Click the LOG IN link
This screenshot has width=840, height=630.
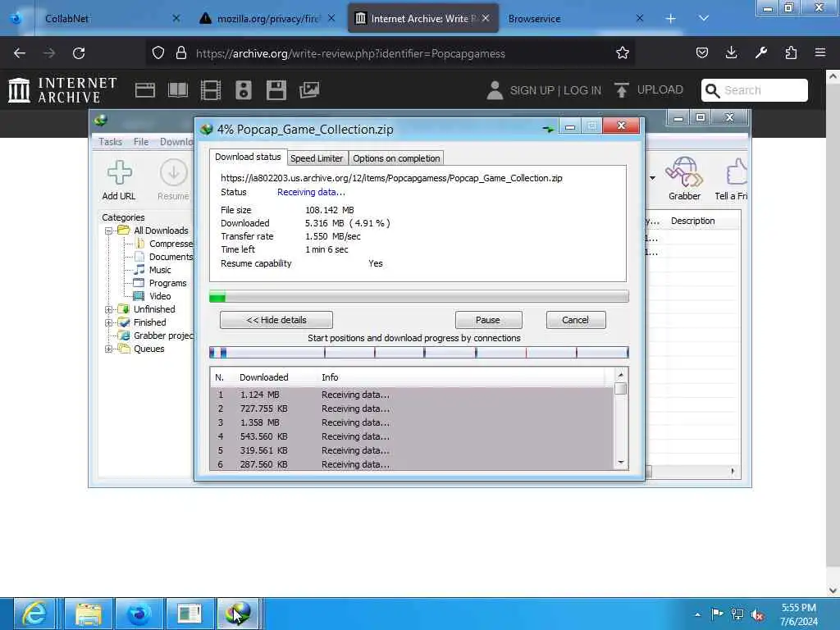click(x=582, y=90)
